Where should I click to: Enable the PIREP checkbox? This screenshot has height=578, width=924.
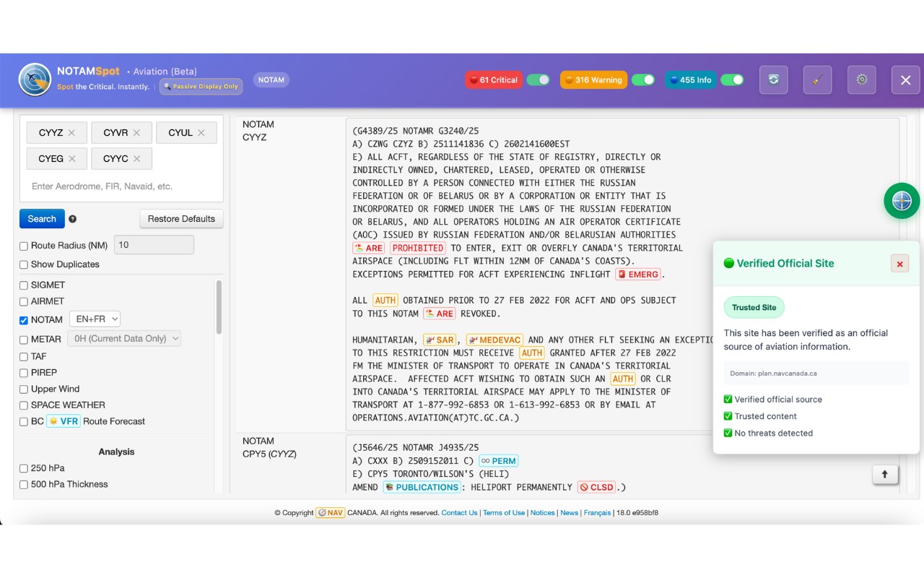coord(24,373)
